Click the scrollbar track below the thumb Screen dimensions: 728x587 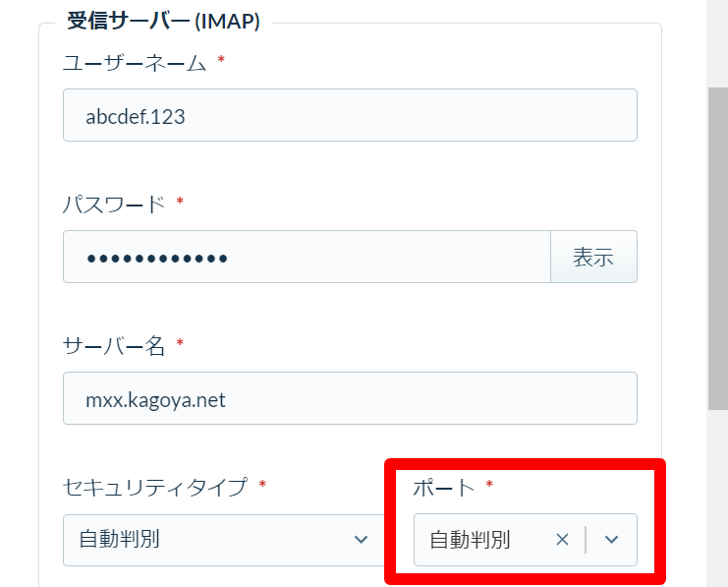[x=718, y=499]
